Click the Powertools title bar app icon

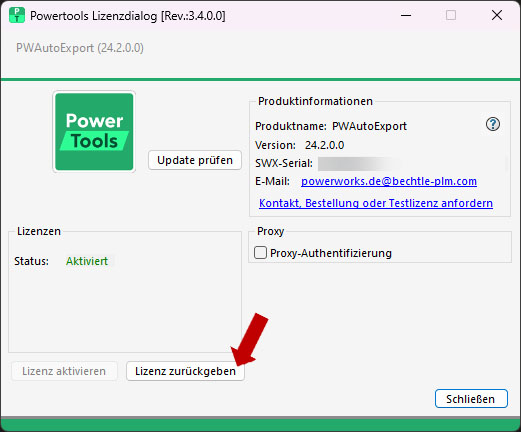point(17,16)
